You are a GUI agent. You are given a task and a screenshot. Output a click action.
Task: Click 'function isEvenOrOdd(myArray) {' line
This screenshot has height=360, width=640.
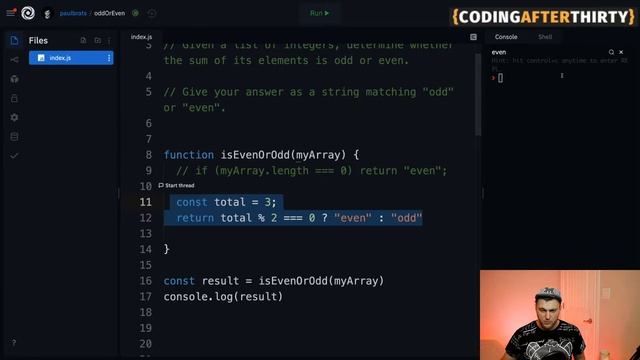[x=261, y=155]
